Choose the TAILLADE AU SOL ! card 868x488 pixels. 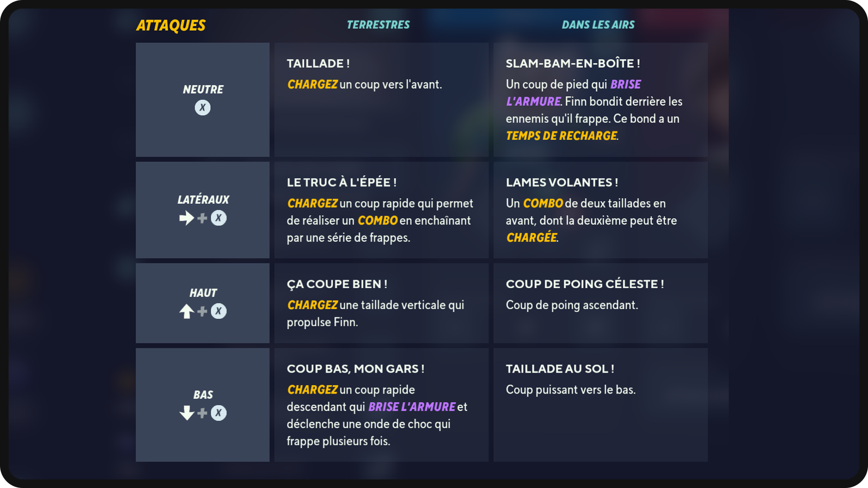coord(600,405)
